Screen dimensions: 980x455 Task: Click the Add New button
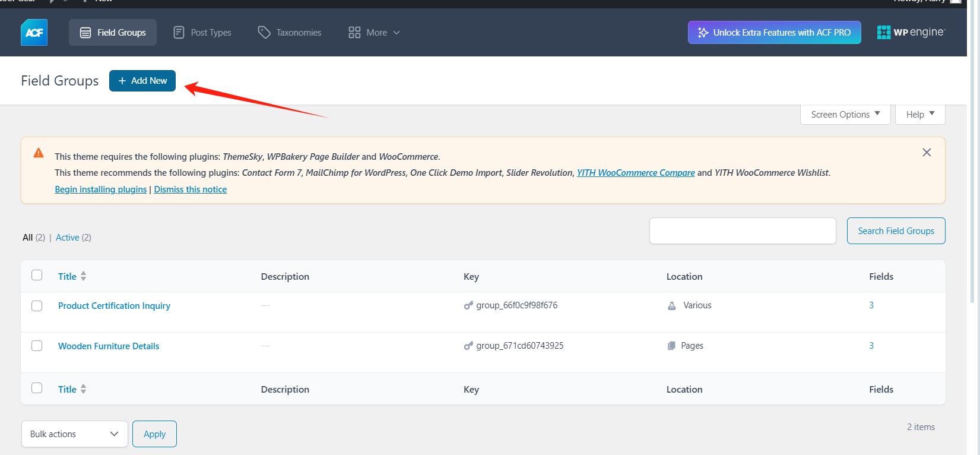tap(142, 81)
